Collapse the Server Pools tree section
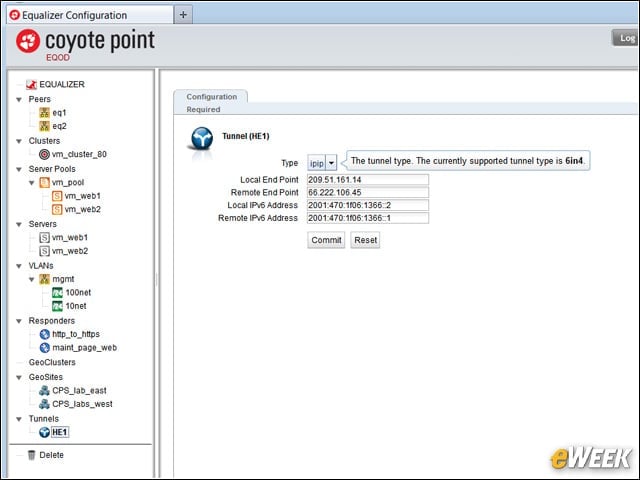The width and height of the screenshot is (640, 480). (x=19, y=169)
